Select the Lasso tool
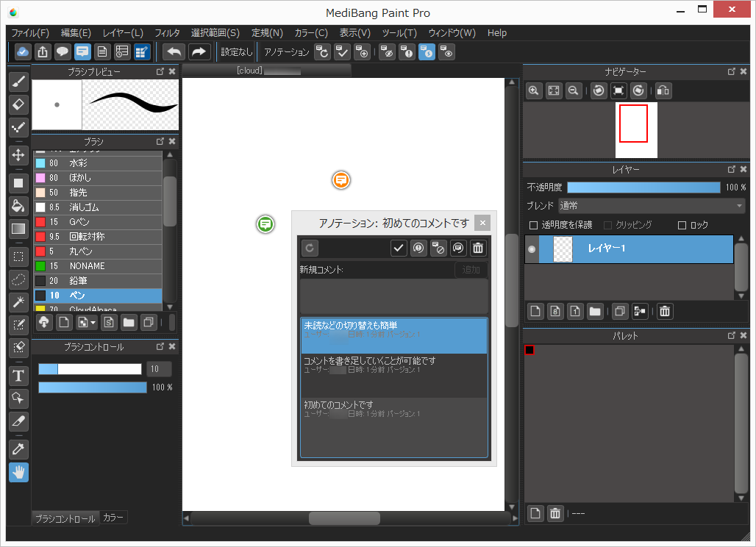This screenshot has height=547, width=756. point(18,279)
